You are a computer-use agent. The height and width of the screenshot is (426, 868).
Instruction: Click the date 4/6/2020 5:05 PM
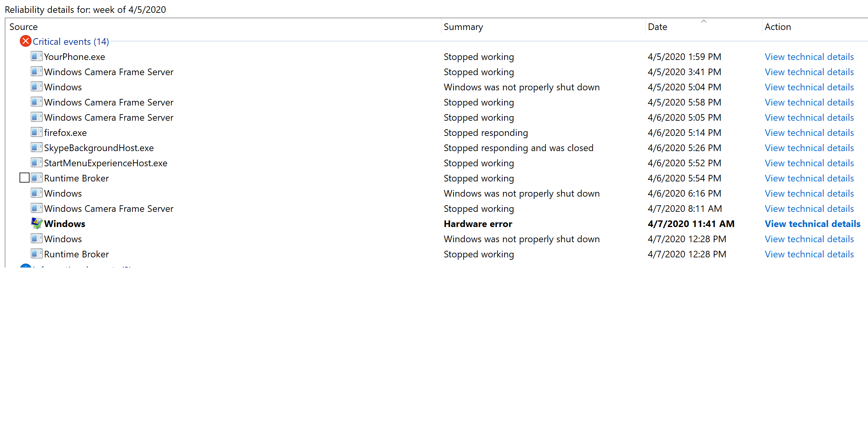pyautogui.click(x=685, y=118)
